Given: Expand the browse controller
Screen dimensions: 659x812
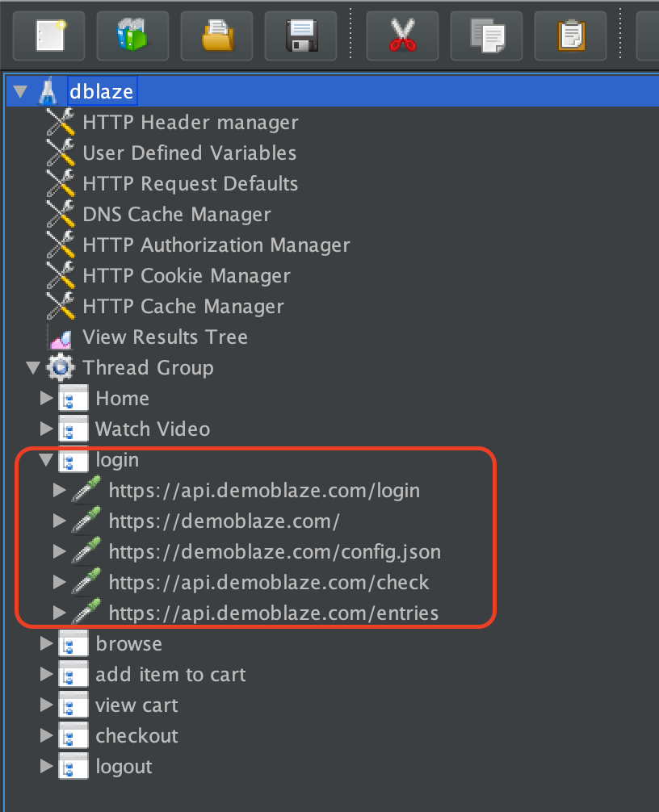Looking at the screenshot, I should [x=47, y=643].
